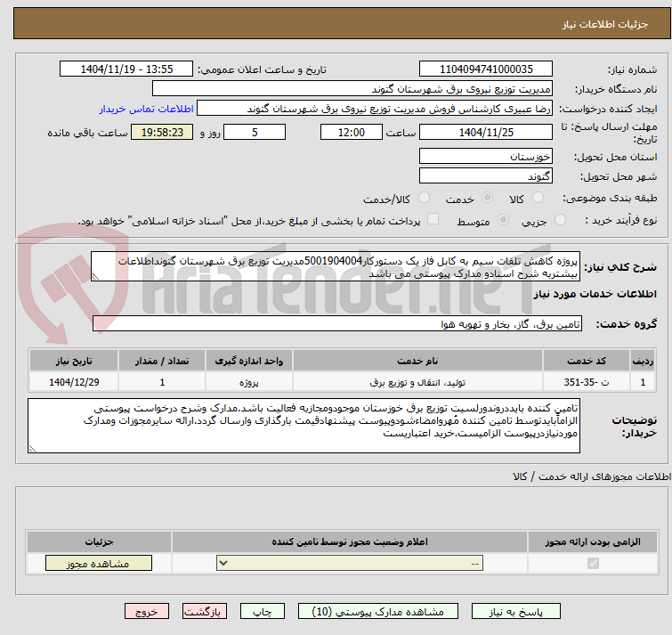
Task: Click the اطلاعات مجوزهای ارائه خدمت / کالا heading
Action: point(591,476)
